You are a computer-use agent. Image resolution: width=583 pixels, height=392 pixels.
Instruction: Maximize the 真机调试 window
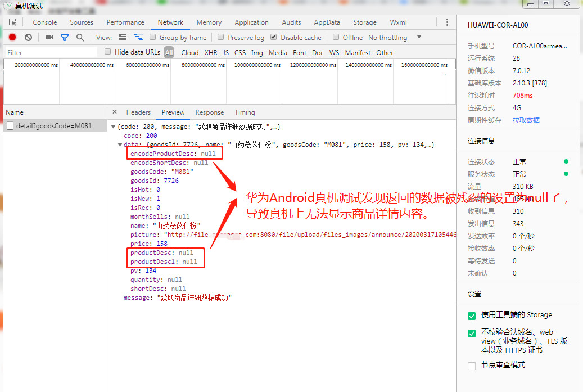pyautogui.click(x=546, y=4)
